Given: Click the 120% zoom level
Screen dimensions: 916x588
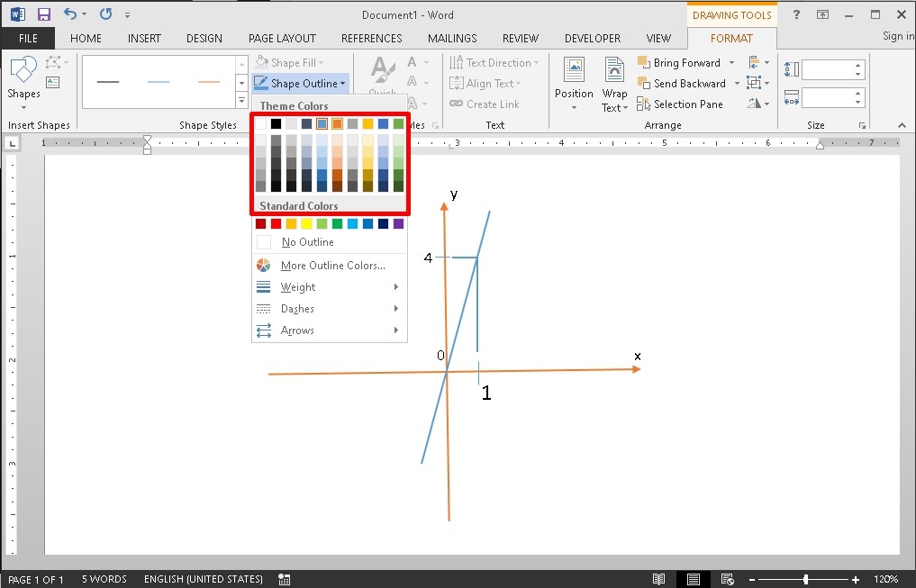Looking at the screenshot, I should click(885, 579).
